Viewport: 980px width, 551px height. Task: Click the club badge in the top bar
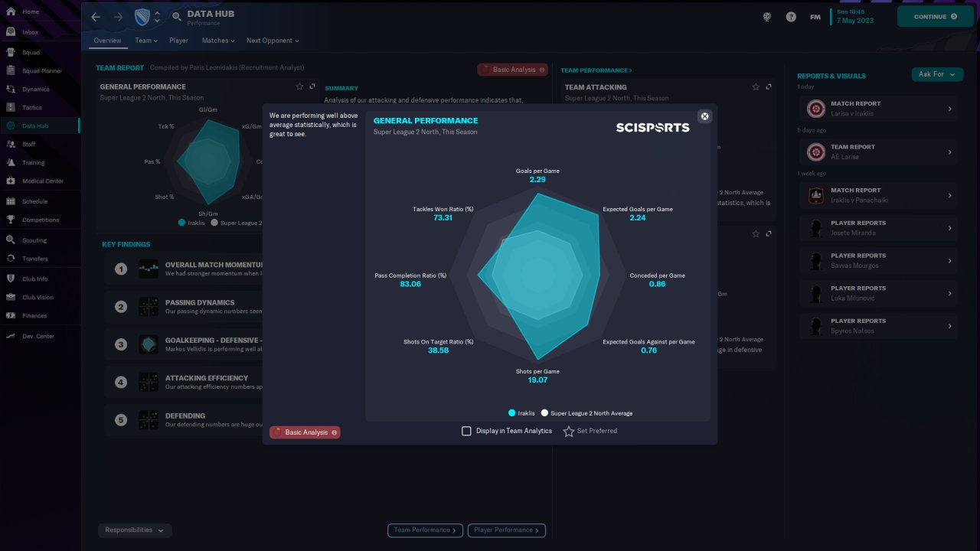142,17
